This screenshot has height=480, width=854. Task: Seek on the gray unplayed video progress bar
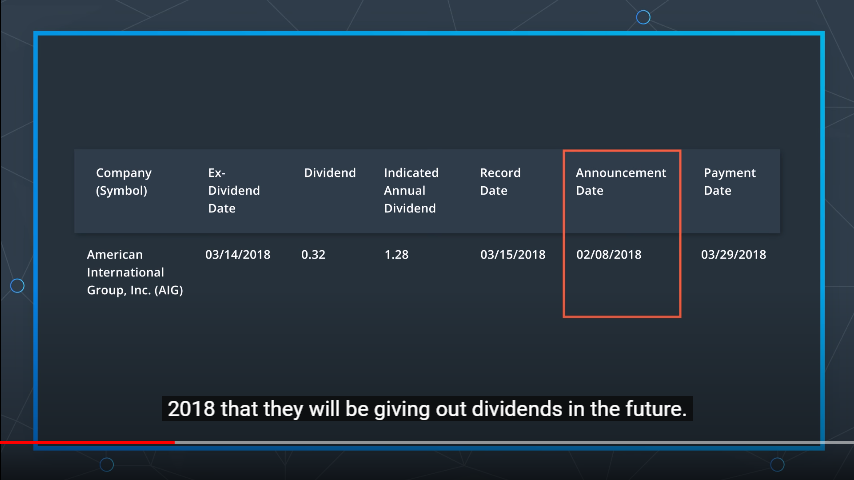click(514, 442)
